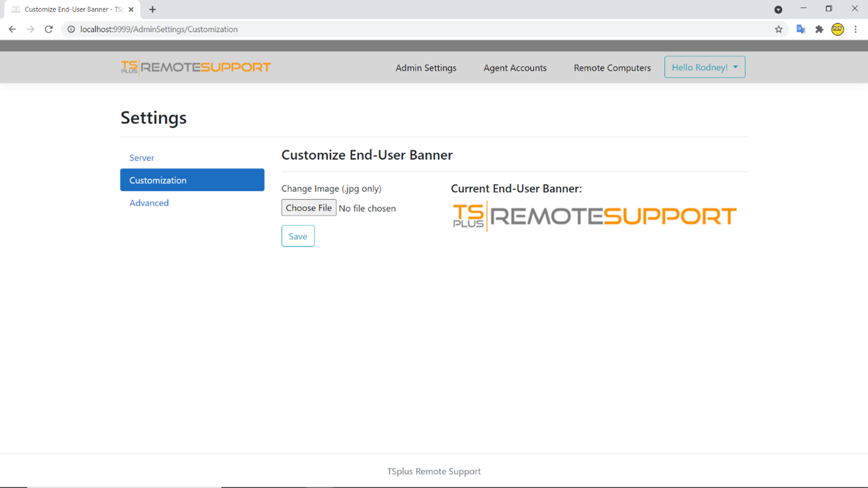The width and height of the screenshot is (868, 488).
Task: Reload the page using the refresh icon
Action: click(x=48, y=29)
